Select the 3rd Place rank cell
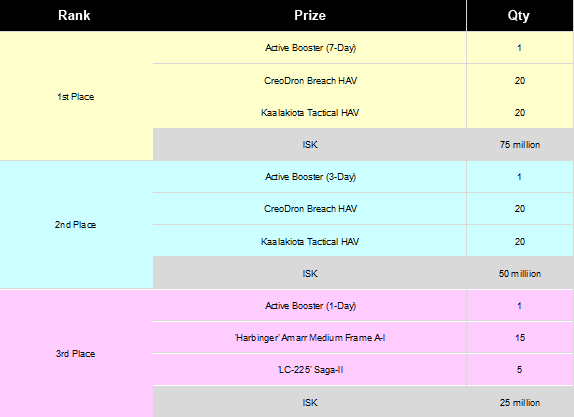The image size is (574, 417). [x=76, y=354]
